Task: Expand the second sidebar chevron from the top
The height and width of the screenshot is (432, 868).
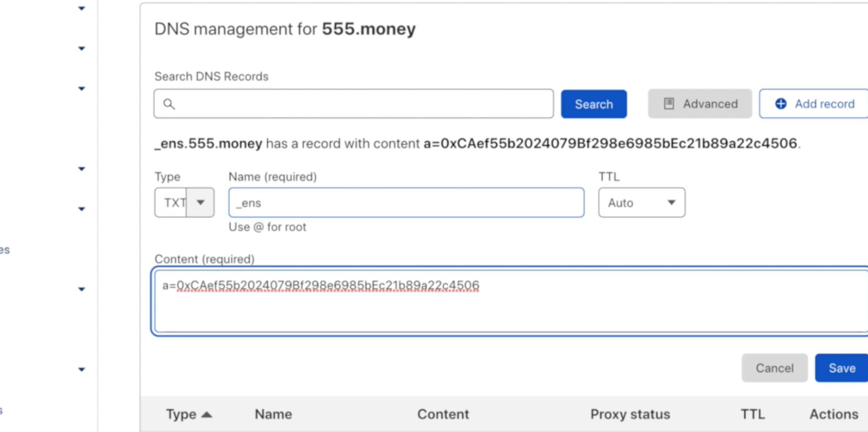Action: pyautogui.click(x=81, y=48)
